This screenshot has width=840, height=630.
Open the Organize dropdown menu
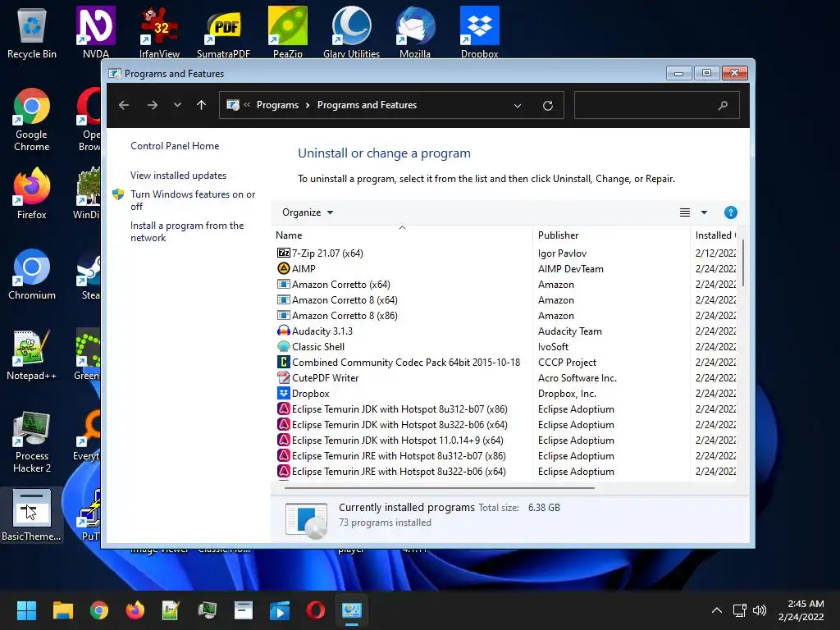click(x=308, y=212)
